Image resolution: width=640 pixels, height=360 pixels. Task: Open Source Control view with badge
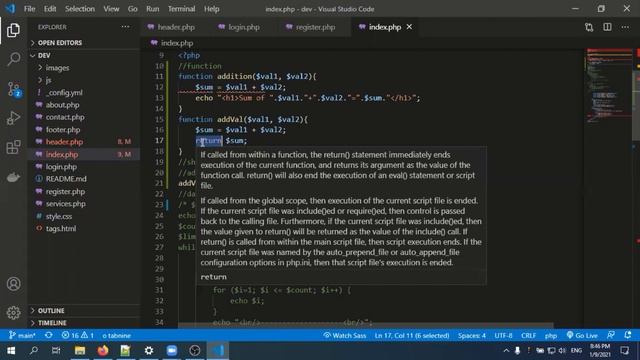pyautogui.click(x=14, y=89)
